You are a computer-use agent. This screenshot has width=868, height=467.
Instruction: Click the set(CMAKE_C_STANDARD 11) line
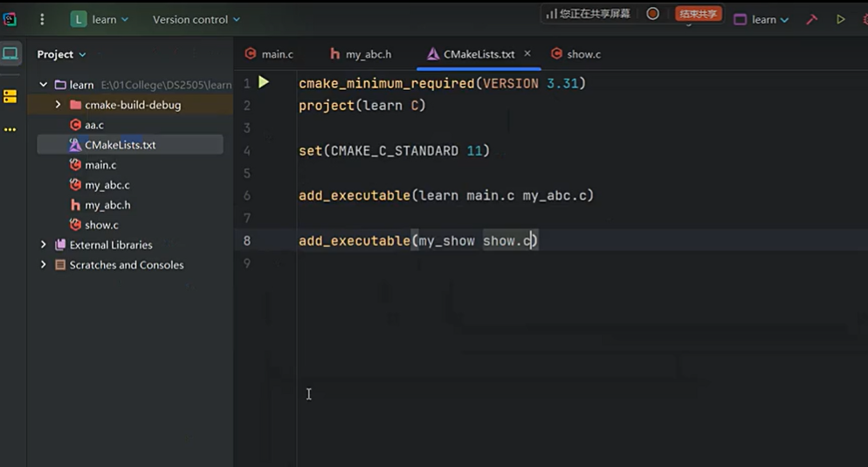point(394,150)
